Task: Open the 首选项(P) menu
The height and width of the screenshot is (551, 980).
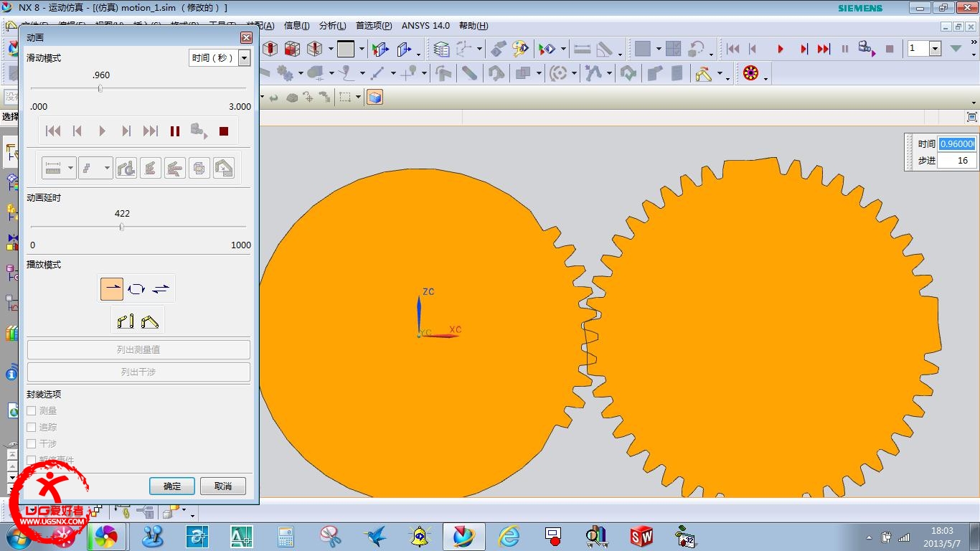Action: coord(374,26)
